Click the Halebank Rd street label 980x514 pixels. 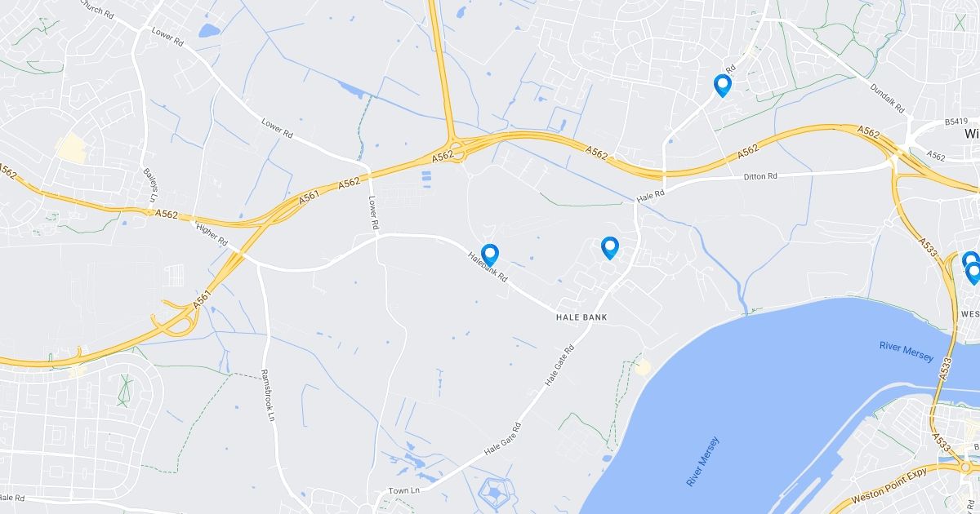pos(488,267)
